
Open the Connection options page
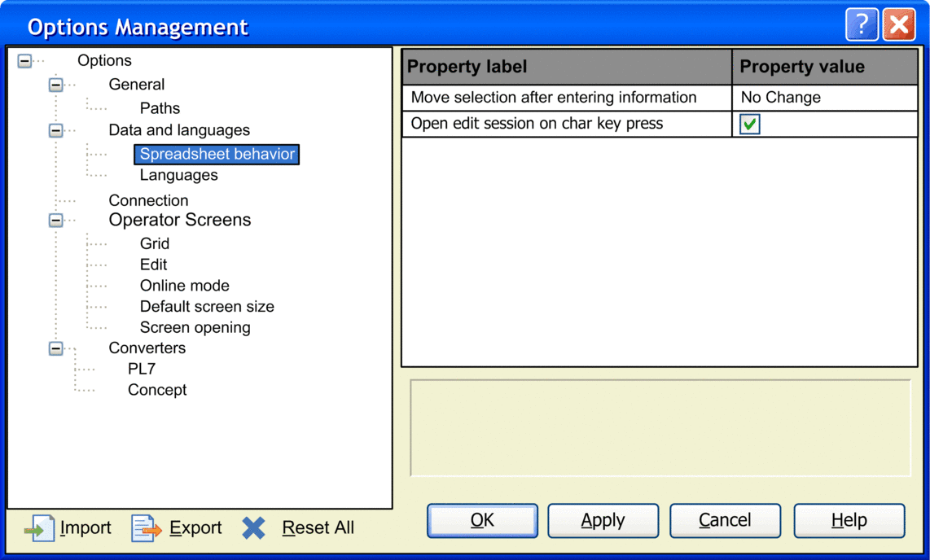pos(148,200)
